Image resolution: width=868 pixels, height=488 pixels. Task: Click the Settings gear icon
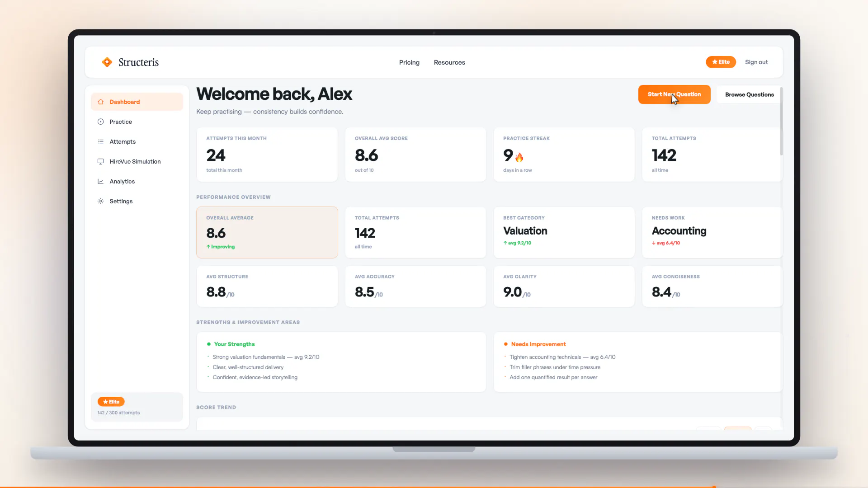pyautogui.click(x=101, y=201)
